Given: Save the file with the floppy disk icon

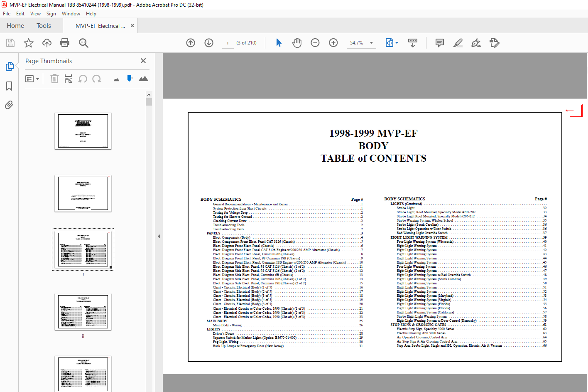Looking at the screenshot, I should pos(10,43).
